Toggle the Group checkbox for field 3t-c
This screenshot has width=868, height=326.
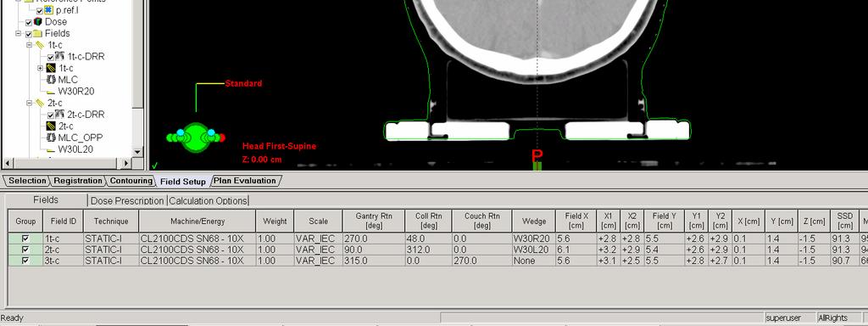coord(25,261)
